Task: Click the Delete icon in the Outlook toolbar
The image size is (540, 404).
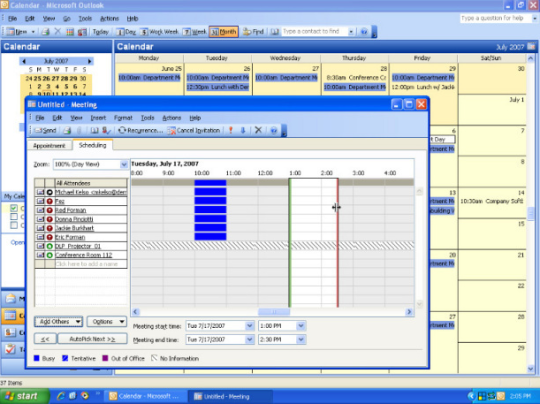Action: point(58,32)
